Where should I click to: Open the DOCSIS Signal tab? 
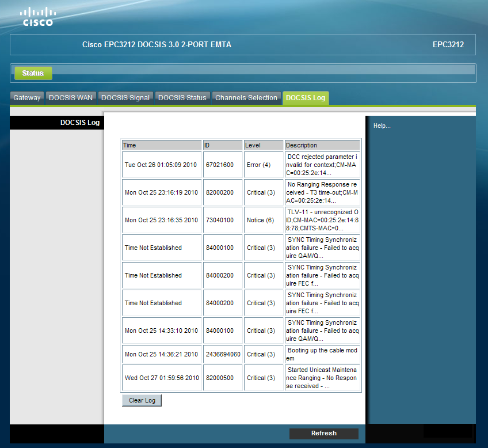click(x=125, y=98)
